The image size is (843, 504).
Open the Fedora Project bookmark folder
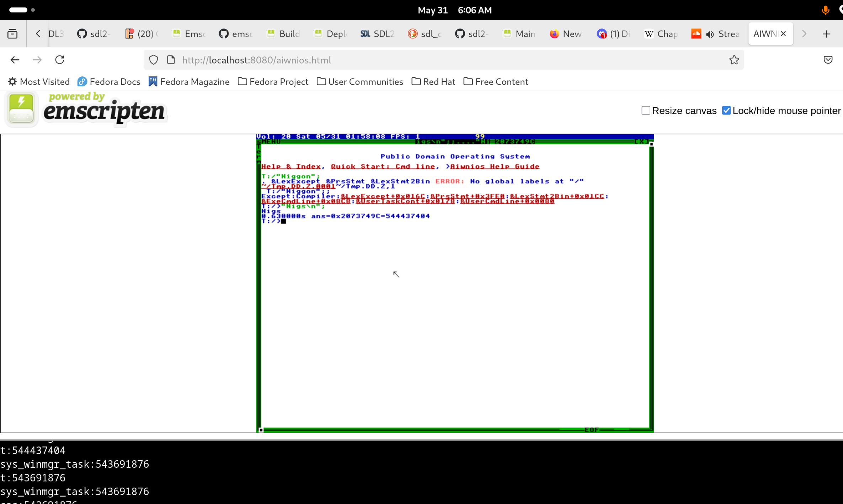273,82
